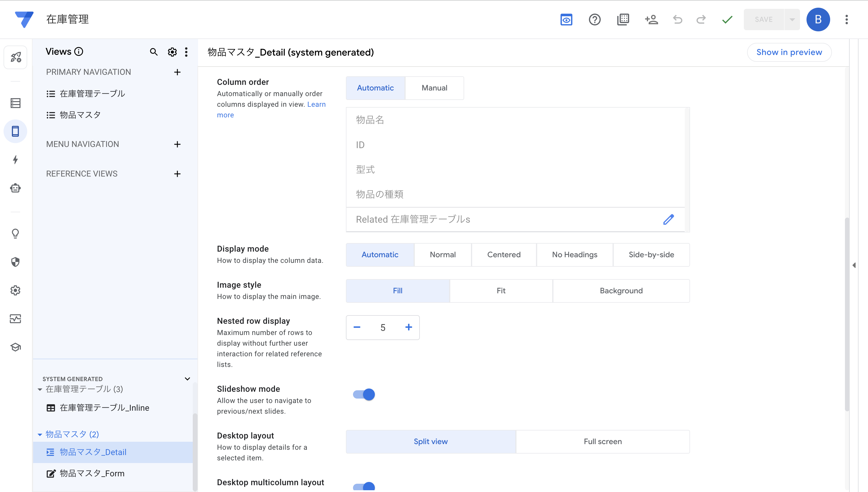Click Show in preview button
The height and width of the screenshot is (492, 868).
point(789,52)
